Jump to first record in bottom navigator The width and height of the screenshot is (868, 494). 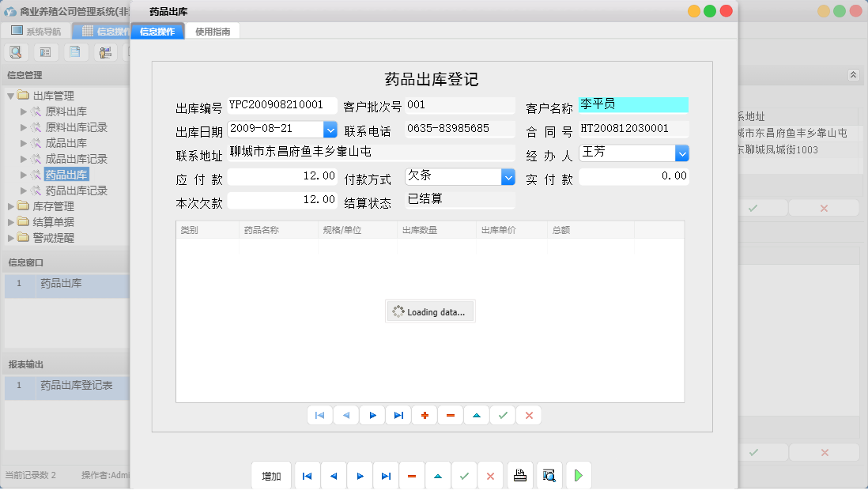pyautogui.click(x=307, y=476)
